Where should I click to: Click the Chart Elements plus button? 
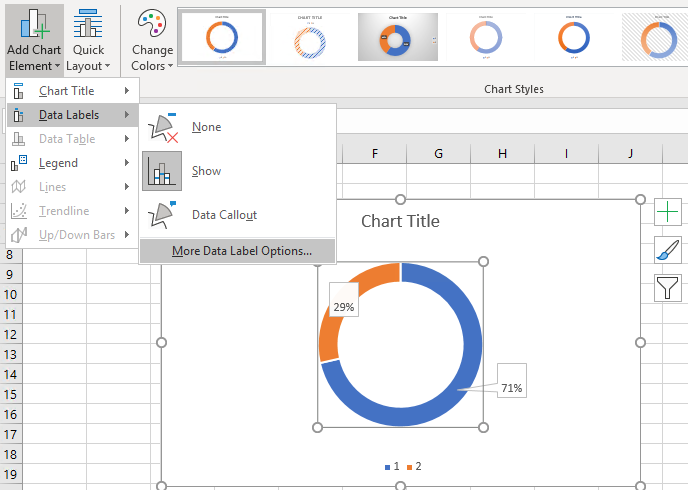[x=667, y=212]
